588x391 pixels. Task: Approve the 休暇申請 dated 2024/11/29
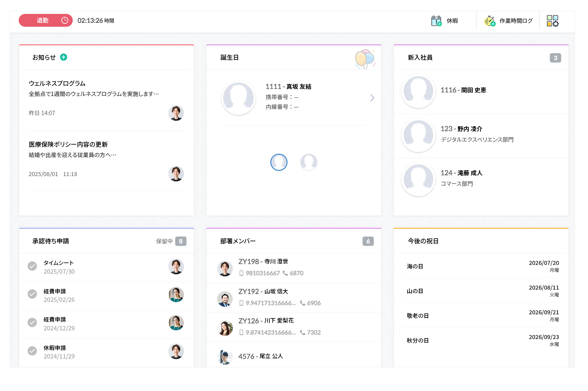click(x=32, y=351)
